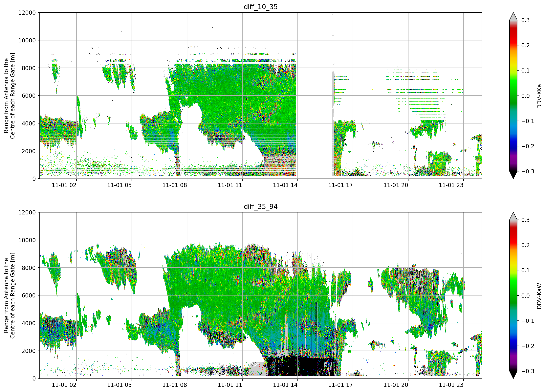Click the 10000 tick on diff_35_94 y-axis

pos(27,240)
